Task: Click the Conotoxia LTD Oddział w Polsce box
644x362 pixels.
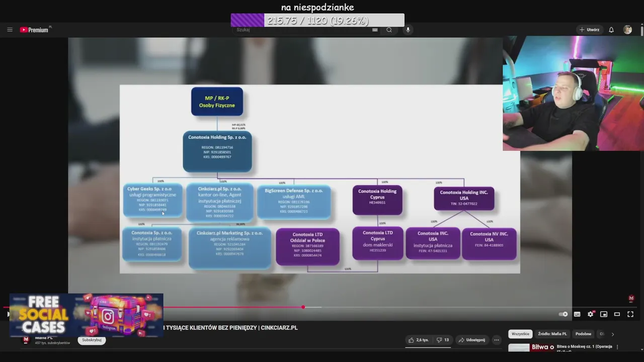Action: click(x=307, y=246)
